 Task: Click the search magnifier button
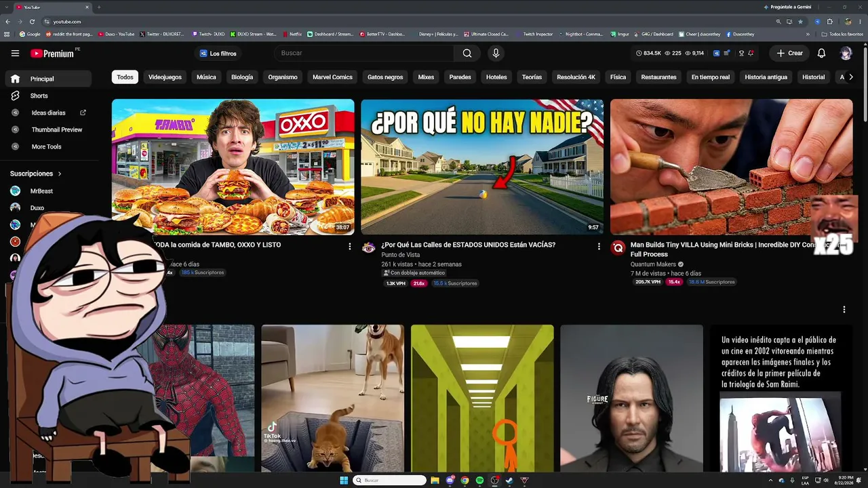pyautogui.click(x=467, y=53)
